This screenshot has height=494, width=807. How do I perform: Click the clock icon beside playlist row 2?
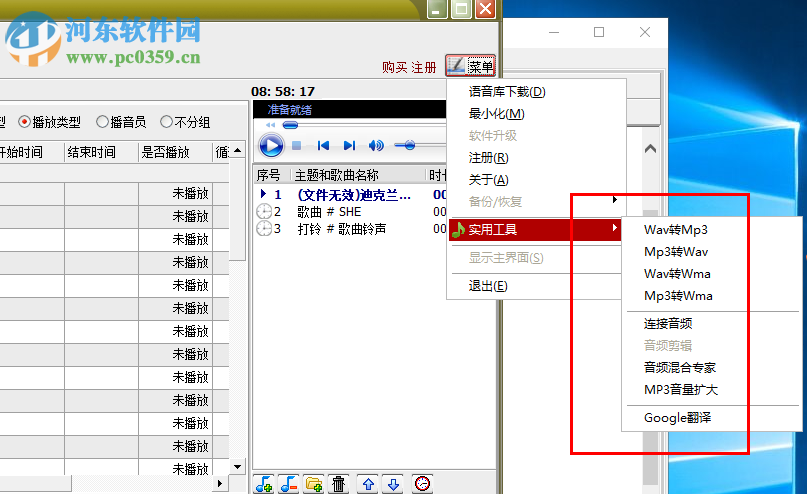click(x=264, y=212)
